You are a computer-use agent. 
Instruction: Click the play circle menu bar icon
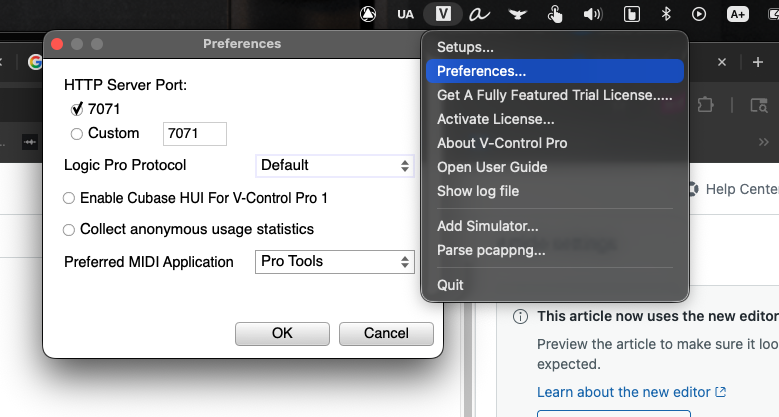coord(700,14)
